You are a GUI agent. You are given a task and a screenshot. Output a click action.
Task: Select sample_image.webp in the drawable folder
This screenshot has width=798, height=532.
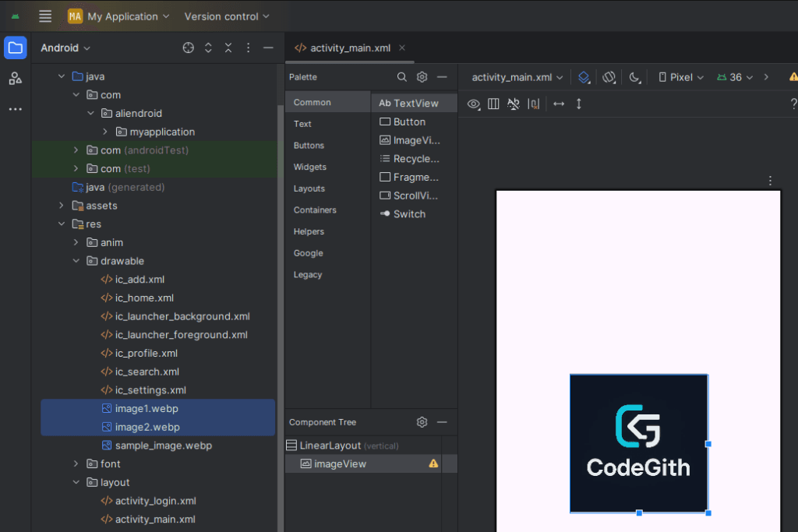157,446
